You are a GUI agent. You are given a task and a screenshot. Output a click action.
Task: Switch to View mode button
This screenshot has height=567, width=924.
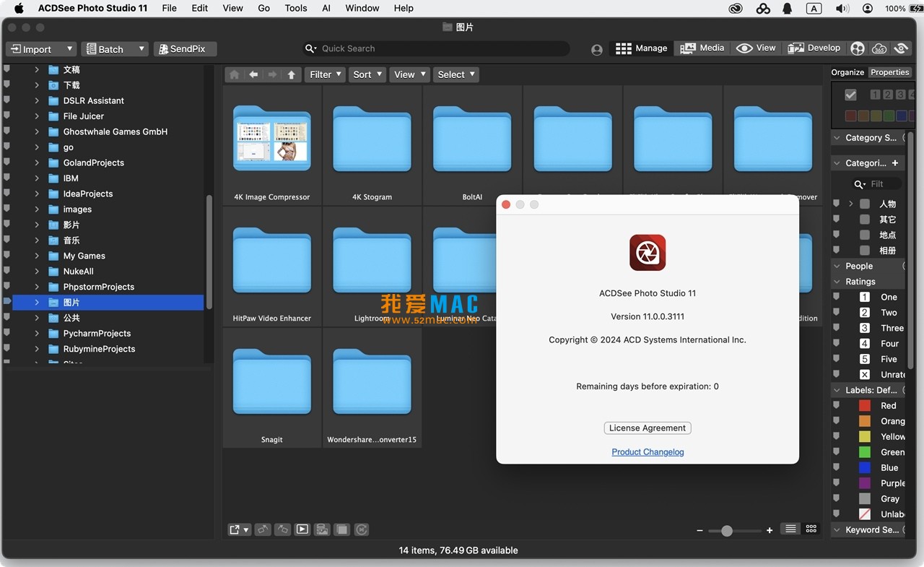(x=756, y=48)
